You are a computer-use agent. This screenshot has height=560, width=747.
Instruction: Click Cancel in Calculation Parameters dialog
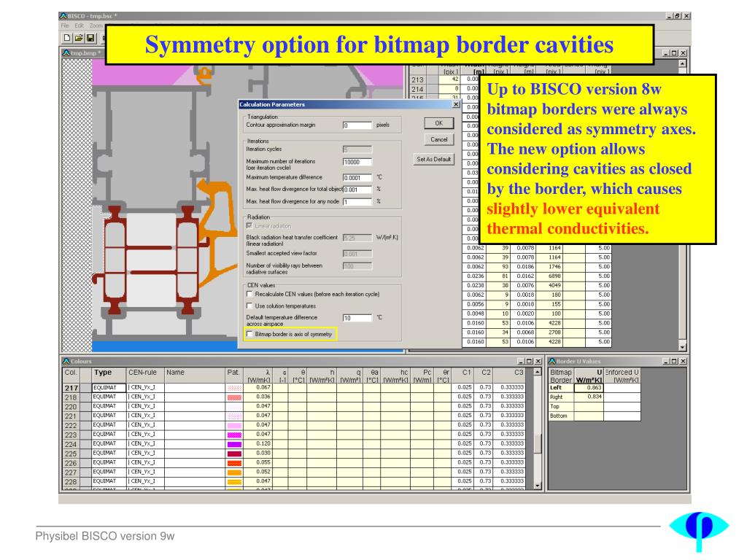[x=438, y=139]
